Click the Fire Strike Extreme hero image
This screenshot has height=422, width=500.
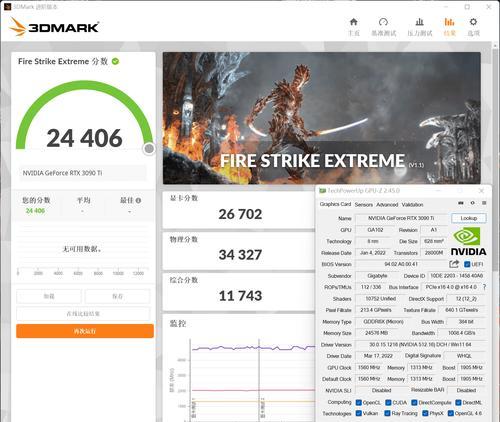322,118
